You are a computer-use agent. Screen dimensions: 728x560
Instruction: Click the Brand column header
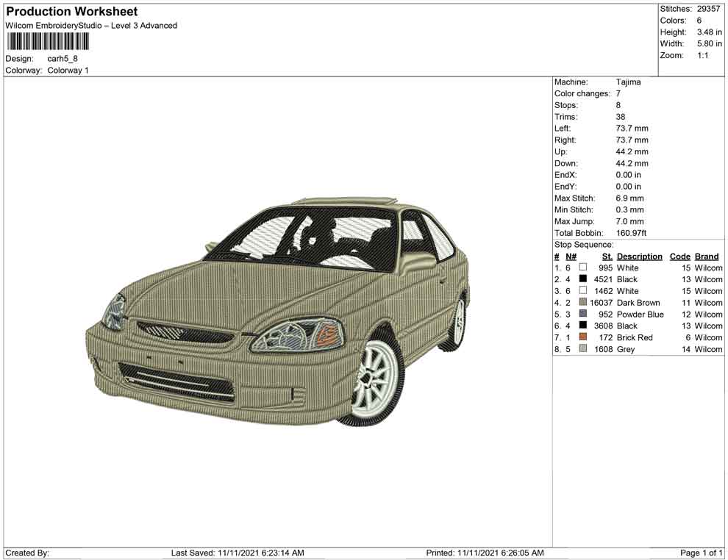pyautogui.click(x=707, y=256)
